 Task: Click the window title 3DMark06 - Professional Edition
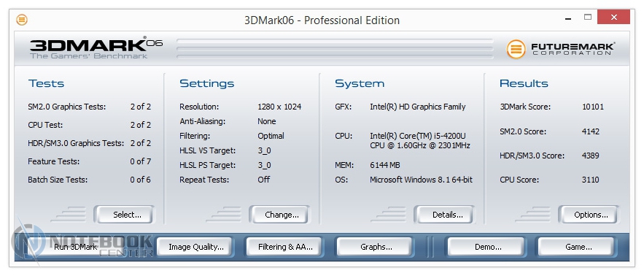pos(322,20)
